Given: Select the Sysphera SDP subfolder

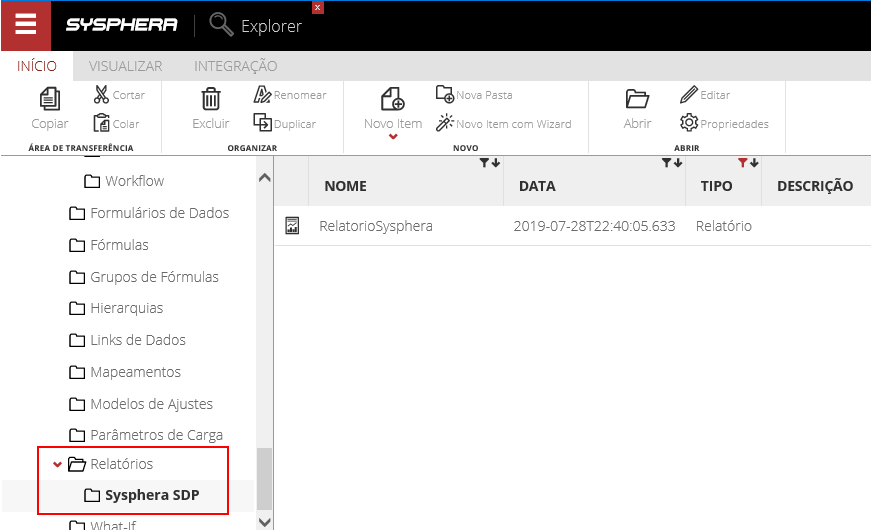Looking at the screenshot, I should coord(142,495).
